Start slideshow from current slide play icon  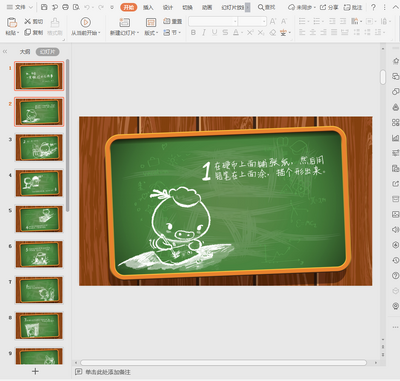(85, 22)
